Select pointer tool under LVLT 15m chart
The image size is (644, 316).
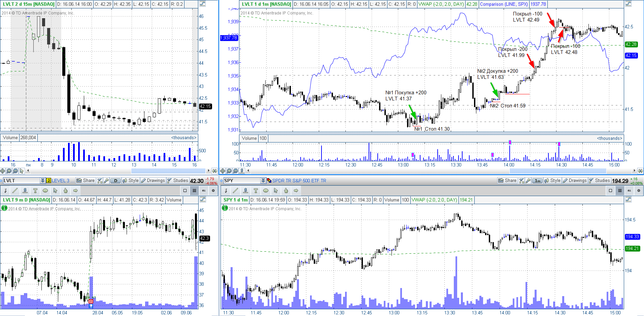(x=22, y=171)
